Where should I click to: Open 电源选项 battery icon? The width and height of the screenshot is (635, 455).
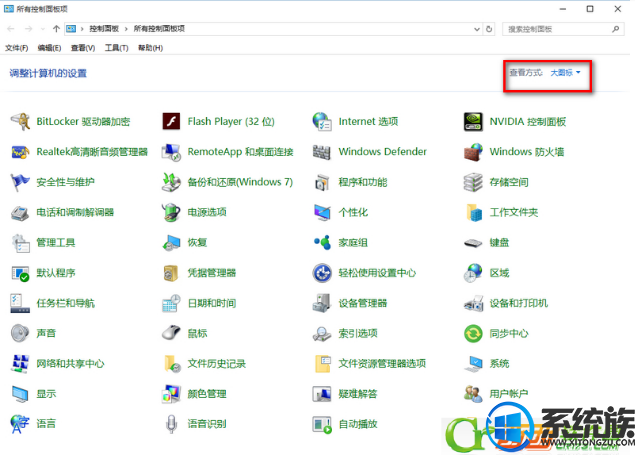click(171, 213)
